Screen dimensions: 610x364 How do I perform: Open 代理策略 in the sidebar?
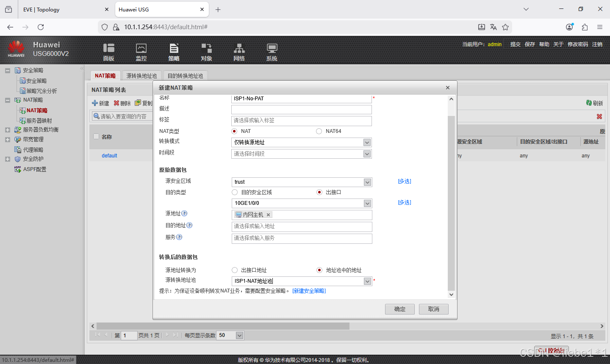(x=33, y=150)
